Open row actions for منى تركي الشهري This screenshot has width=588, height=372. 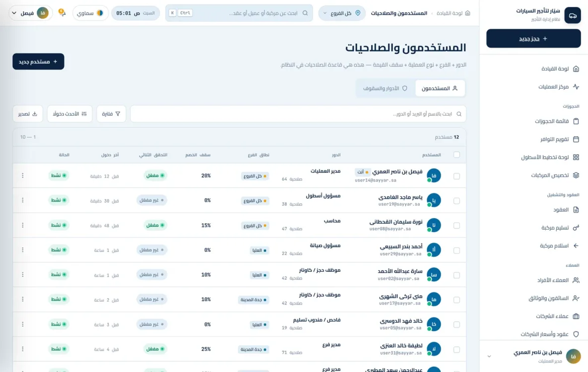pyautogui.click(x=22, y=299)
